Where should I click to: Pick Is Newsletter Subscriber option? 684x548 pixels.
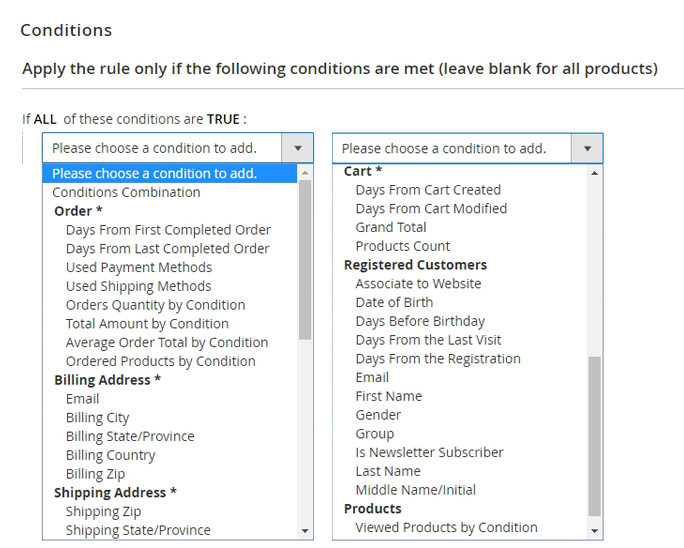point(429,452)
